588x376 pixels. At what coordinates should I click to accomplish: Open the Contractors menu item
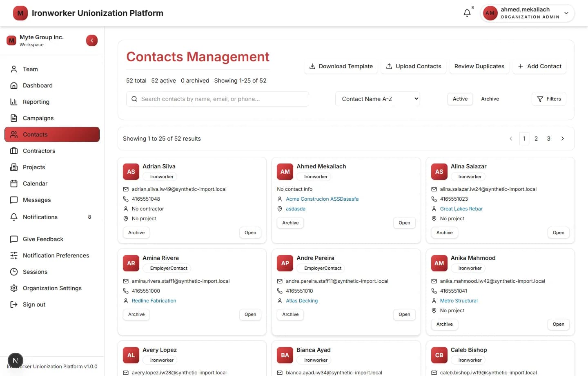[52, 151]
